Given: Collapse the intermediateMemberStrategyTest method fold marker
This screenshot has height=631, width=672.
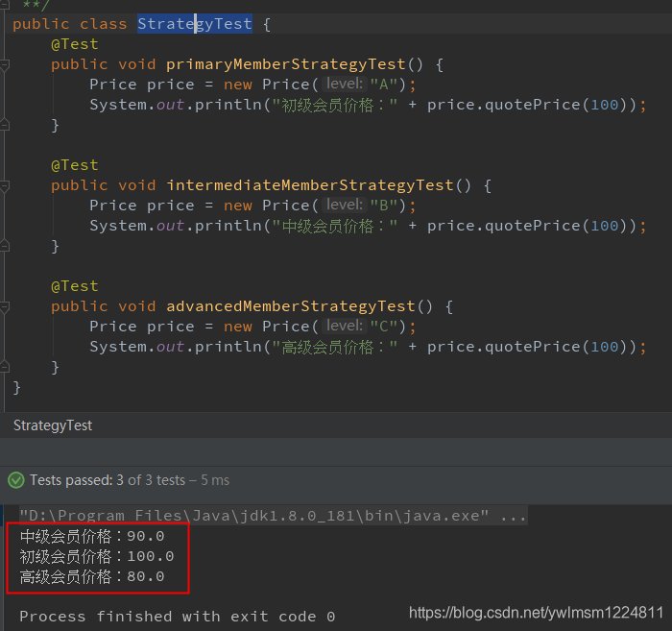Looking at the screenshot, I should pos(5,186).
